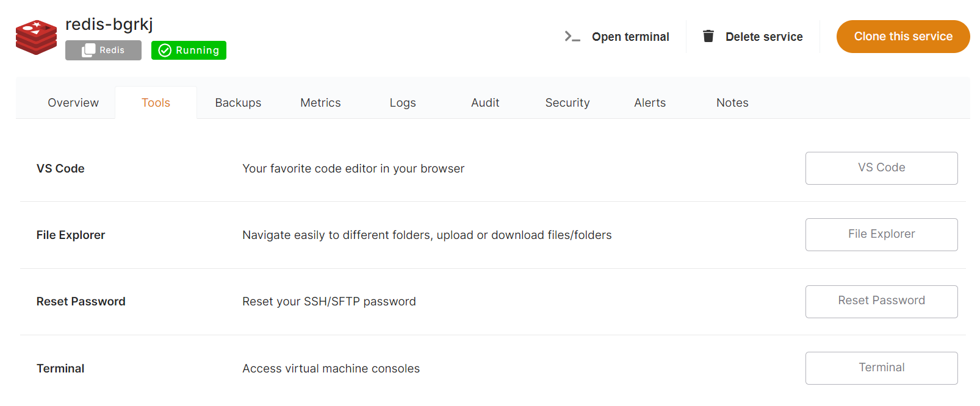980x406 pixels.
Task: Click the Redis logo icon
Action: [x=36, y=37]
